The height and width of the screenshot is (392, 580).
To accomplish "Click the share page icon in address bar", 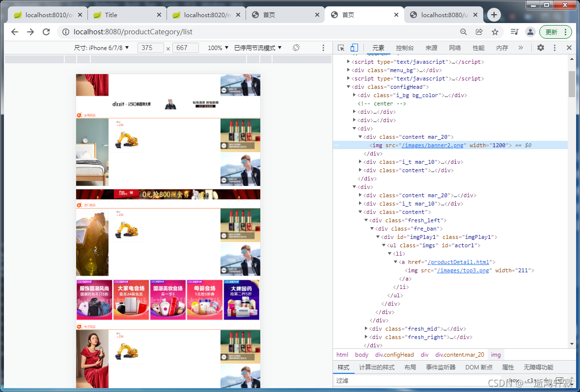I will tap(479, 32).
